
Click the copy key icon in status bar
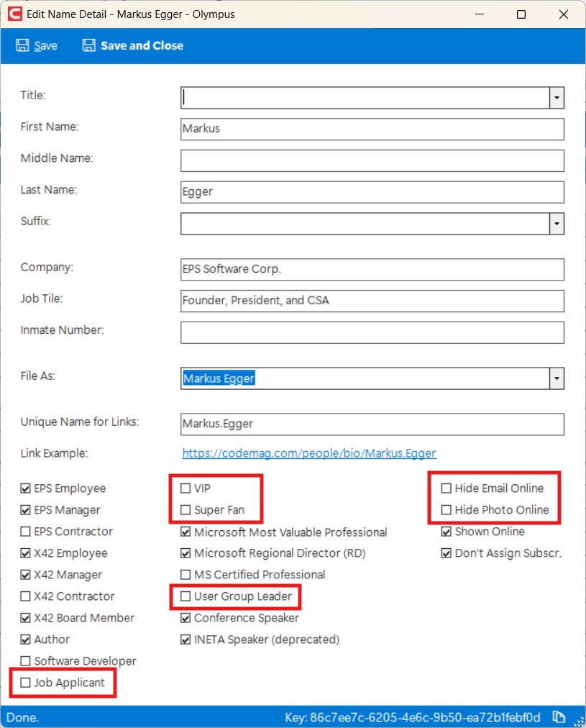(x=559, y=717)
